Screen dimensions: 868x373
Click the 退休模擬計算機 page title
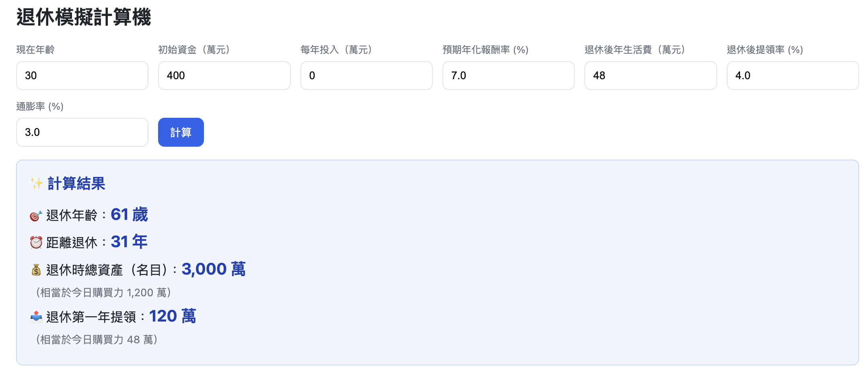[84, 18]
